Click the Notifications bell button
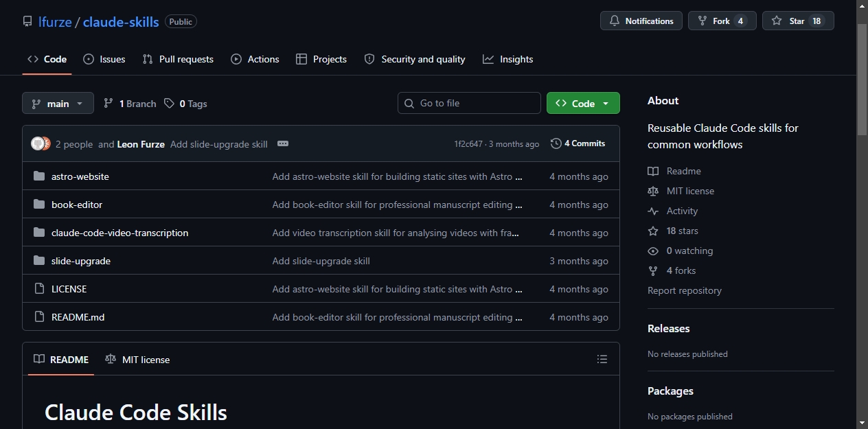The width and height of the screenshot is (868, 429). click(641, 21)
